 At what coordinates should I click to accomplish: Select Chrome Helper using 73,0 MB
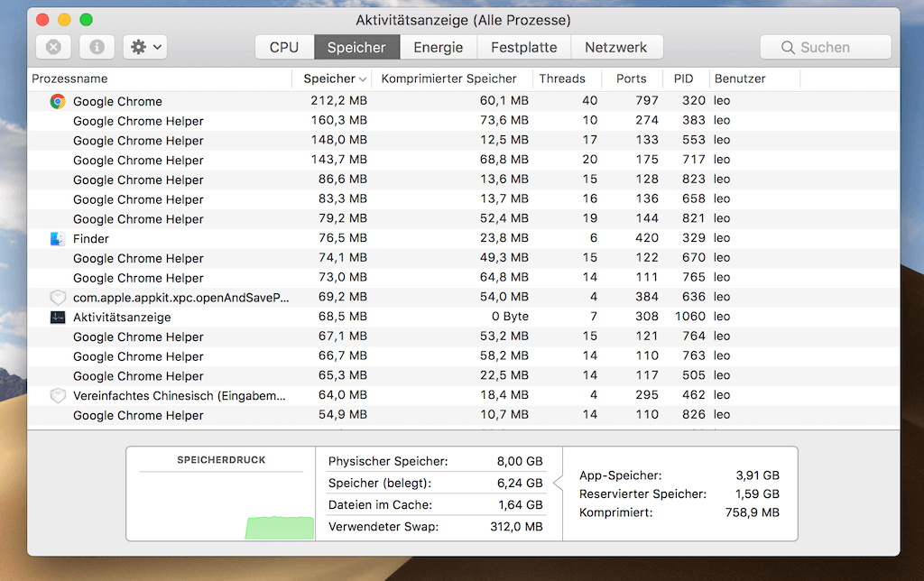tap(138, 278)
